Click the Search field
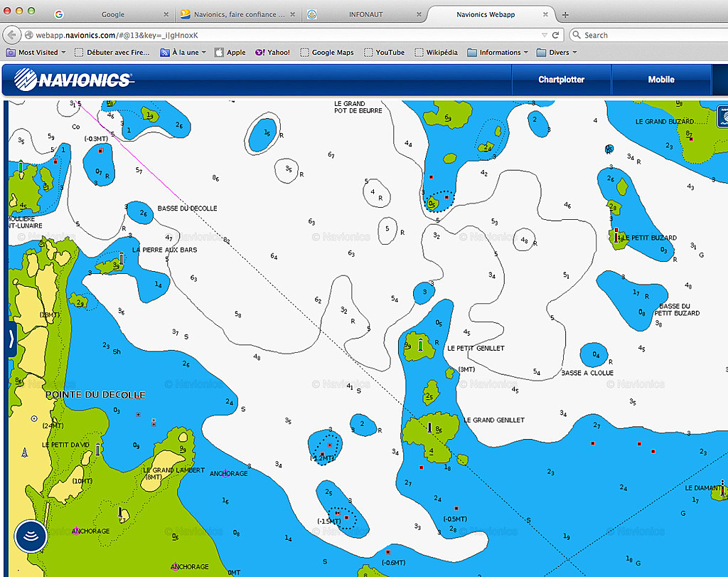Image resolution: width=728 pixels, height=577 pixels. point(650,35)
